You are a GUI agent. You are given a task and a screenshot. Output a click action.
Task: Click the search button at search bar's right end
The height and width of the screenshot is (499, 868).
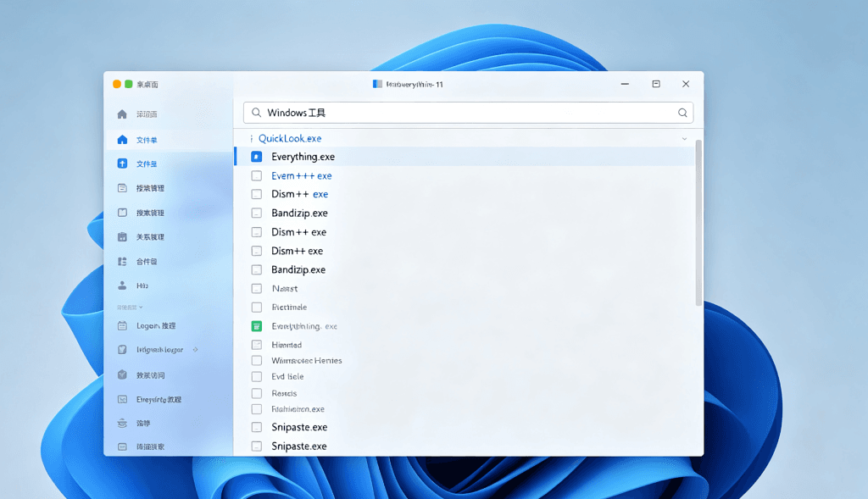tap(682, 113)
